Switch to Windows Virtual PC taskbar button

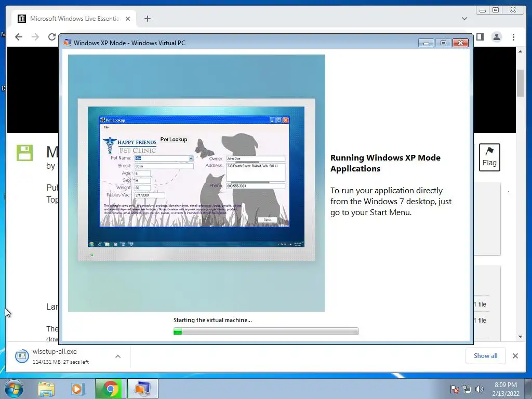point(143,389)
